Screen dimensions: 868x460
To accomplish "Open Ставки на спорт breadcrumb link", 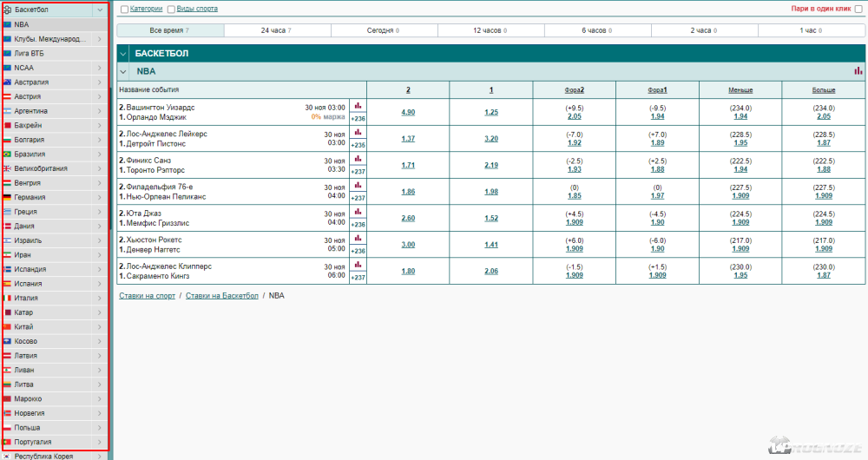I will [147, 295].
